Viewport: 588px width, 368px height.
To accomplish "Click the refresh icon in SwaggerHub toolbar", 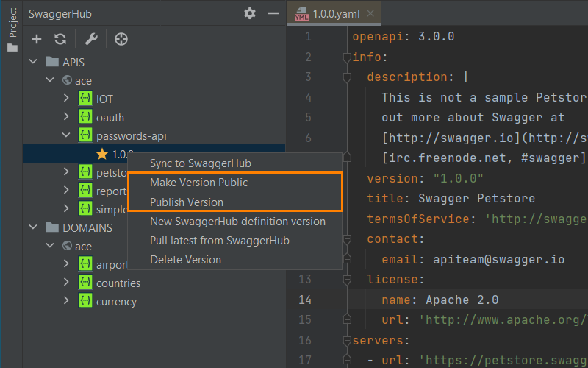I will click(60, 39).
